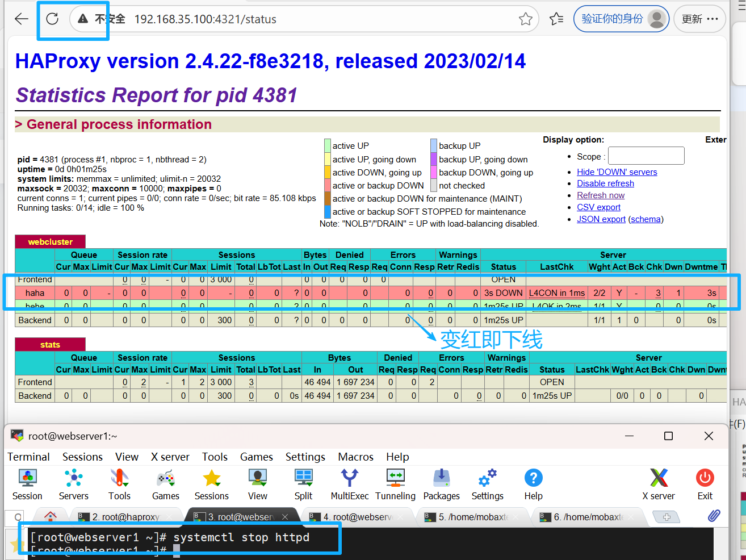Open the Sessions star icon in toolbar
This screenshot has height=560, width=746.
click(212, 478)
